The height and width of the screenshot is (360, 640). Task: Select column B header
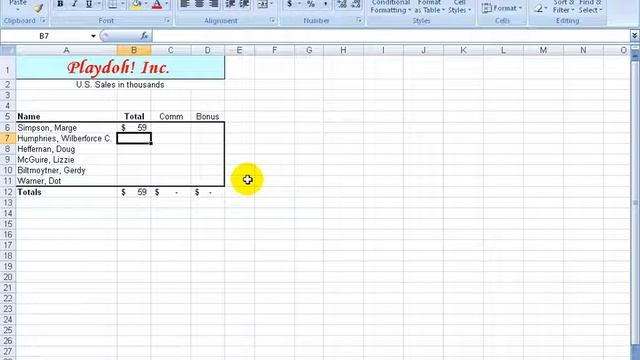(x=134, y=50)
